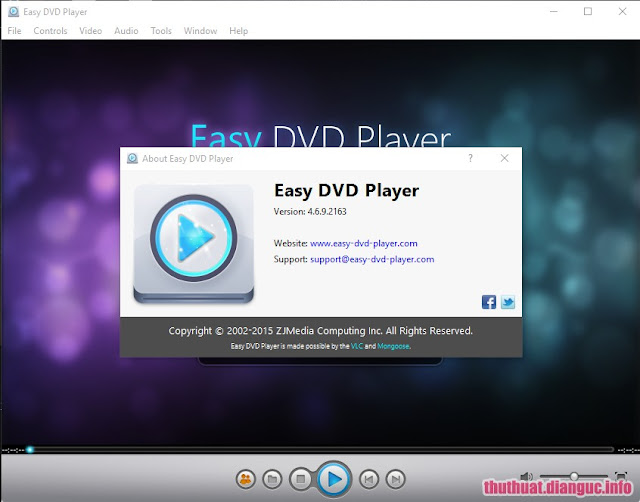The image size is (640, 502).
Task: Open the Video menu
Action: coord(91,31)
